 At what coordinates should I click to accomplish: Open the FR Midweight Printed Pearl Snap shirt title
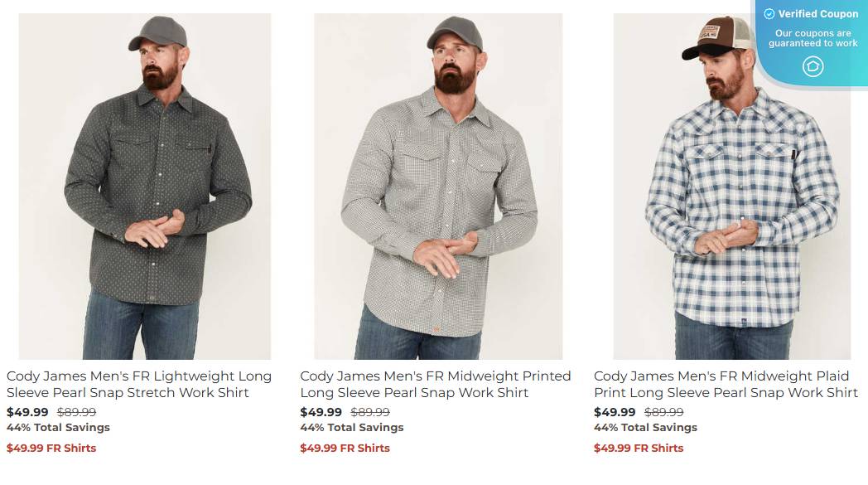(435, 384)
